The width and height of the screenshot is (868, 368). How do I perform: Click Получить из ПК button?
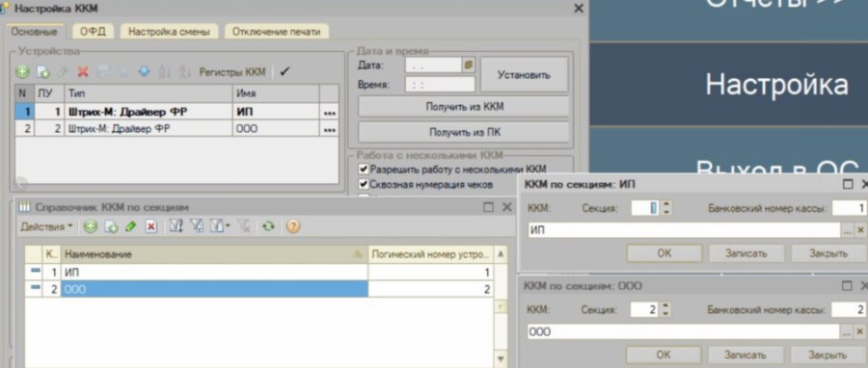click(x=464, y=132)
